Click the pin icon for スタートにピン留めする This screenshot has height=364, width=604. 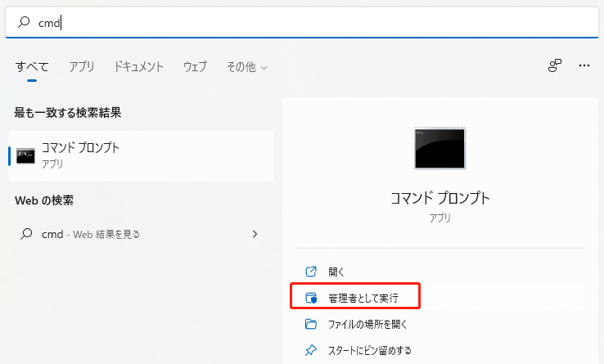tap(310, 350)
